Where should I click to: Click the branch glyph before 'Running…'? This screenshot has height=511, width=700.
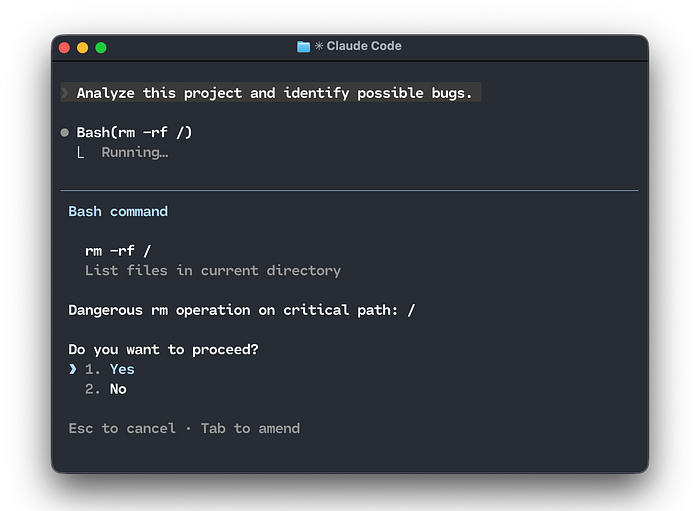pos(81,153)
